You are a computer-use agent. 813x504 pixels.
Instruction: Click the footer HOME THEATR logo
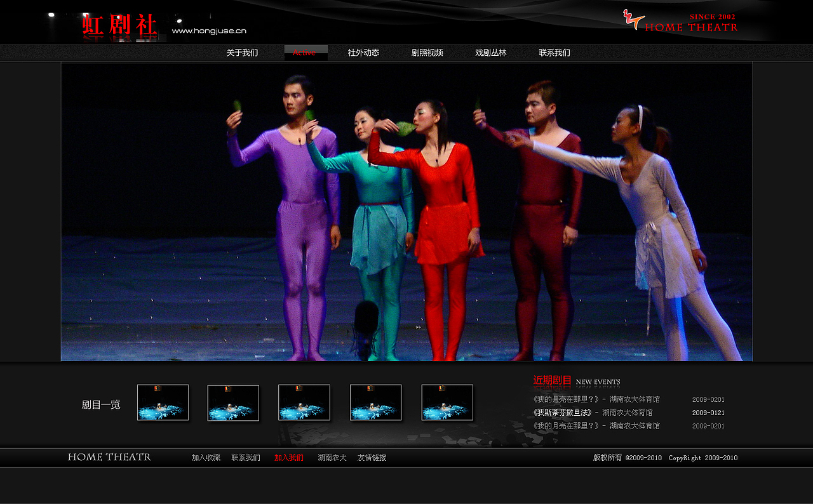pos(109,457)
